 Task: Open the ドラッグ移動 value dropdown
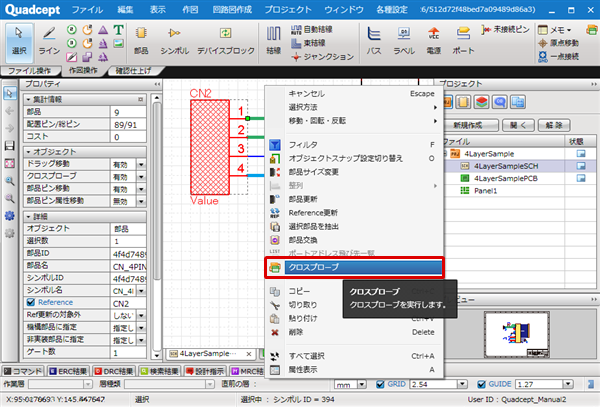[x=141, y=165]
